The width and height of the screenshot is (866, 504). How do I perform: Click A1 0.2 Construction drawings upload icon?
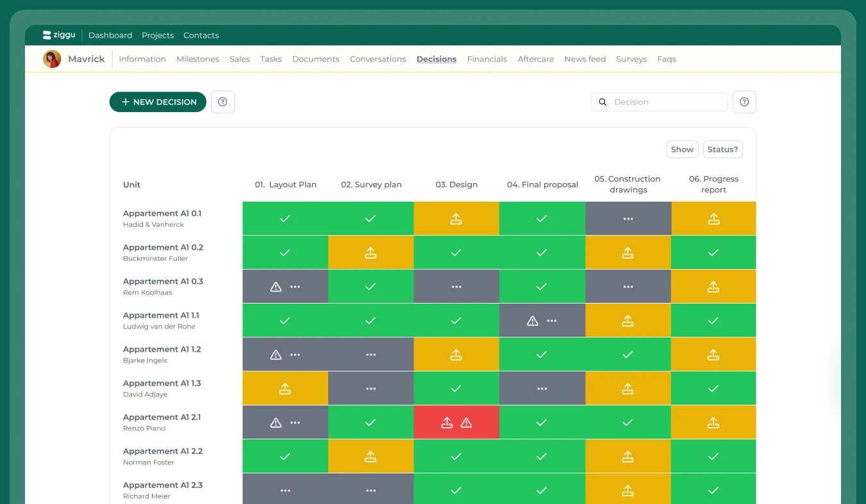(628, 252)
